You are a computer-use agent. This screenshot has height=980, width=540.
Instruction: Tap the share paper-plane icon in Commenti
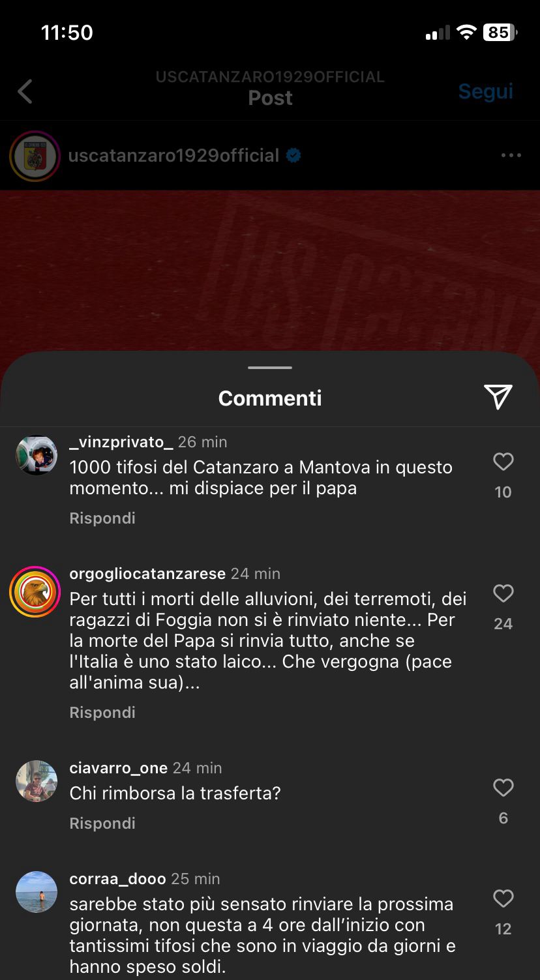[498, 396]
